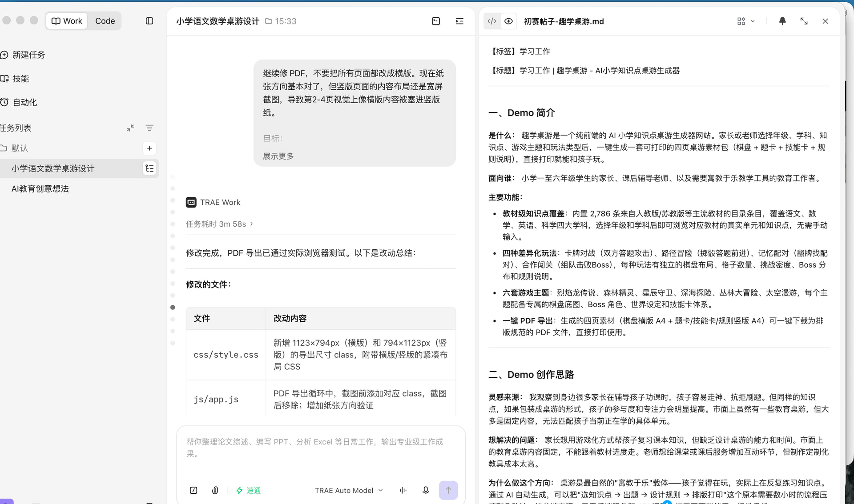854x504 pixels.
Task: Jump to the highlighted conversation timeline dot
Action: point(173,307)
